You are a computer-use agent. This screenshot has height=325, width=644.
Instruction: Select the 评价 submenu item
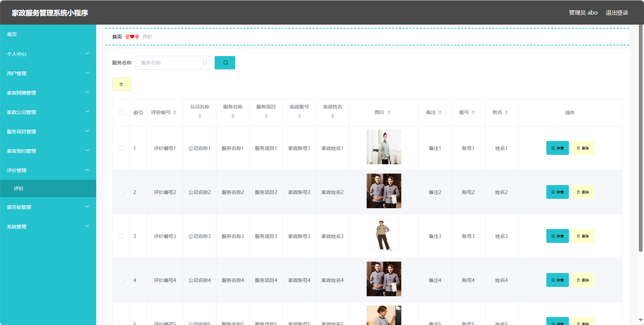tap(48, 188)
